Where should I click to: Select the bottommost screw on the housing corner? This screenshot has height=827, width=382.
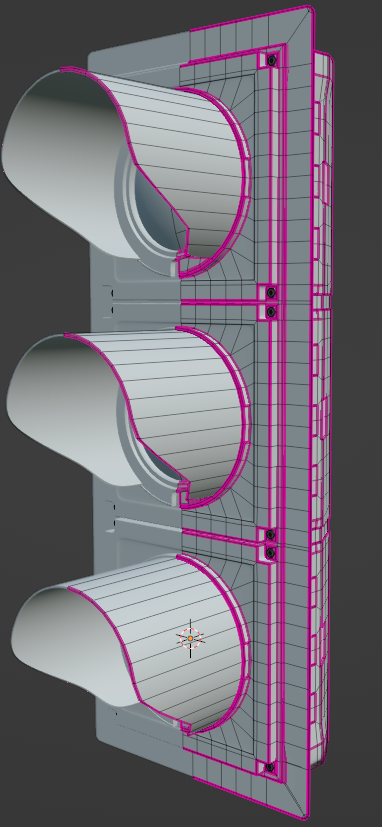pyautogui.click(x=270, y=767)
